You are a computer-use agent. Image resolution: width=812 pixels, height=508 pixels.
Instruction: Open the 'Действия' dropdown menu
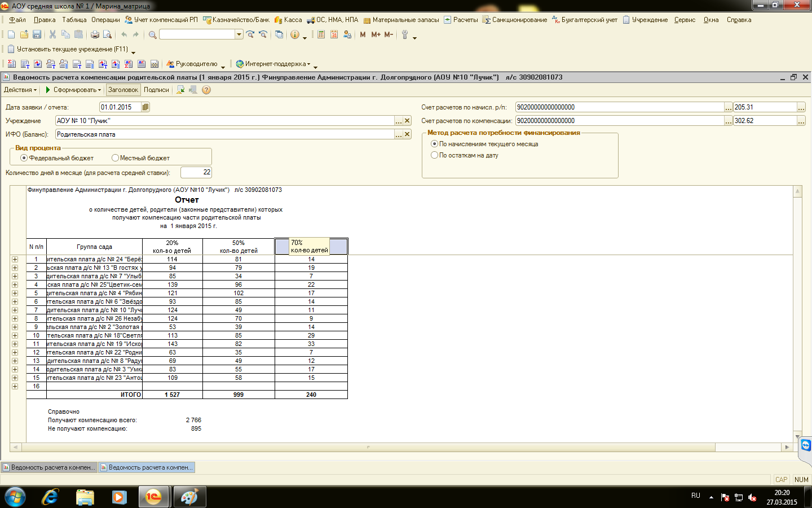tap(20, 90)
